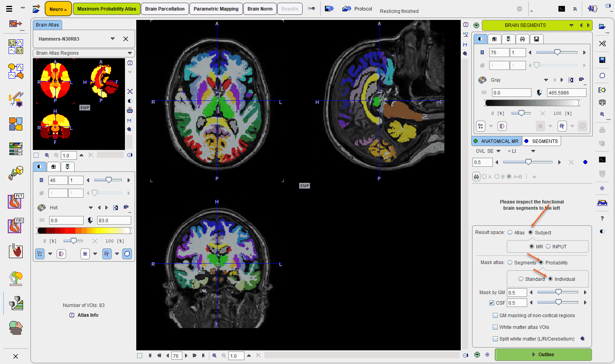Image resolution: width=615 pixels, height=364 pixels.
Task: Switch to Maximum Probability Atlas tab
Action: [x=107, y=9]
